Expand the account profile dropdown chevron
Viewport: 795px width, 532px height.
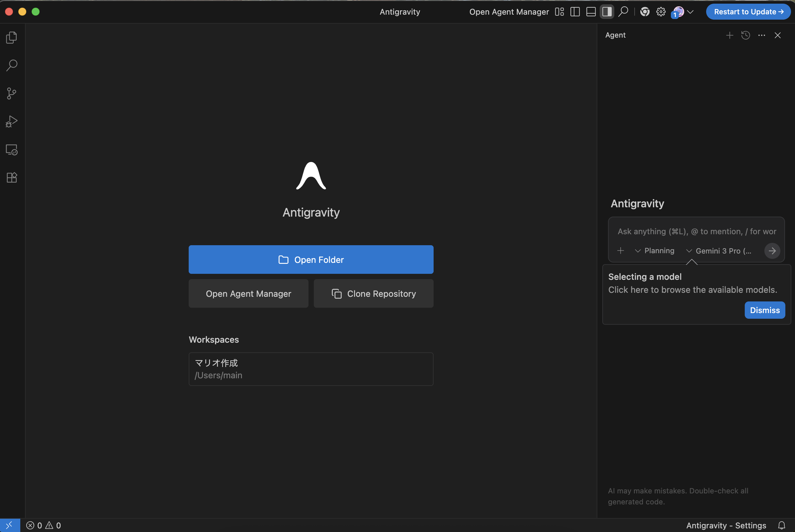click(690, 12)
